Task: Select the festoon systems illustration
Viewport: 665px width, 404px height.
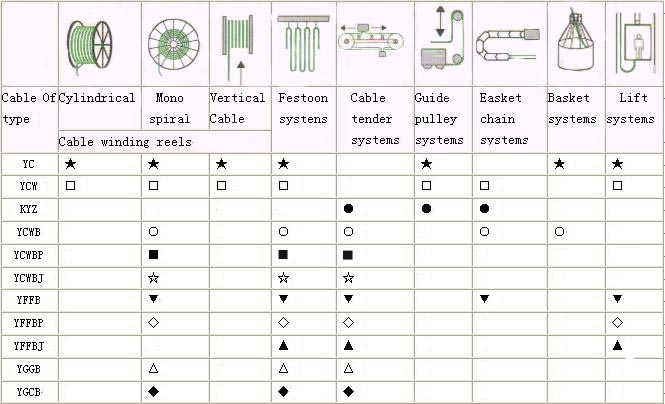Action: 303,43
